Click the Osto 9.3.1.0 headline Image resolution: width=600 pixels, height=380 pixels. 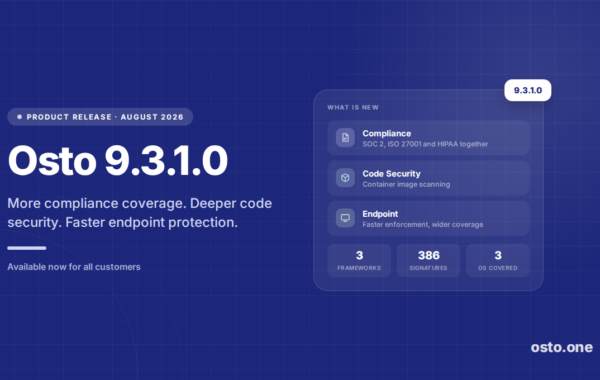tap(118, 161)
